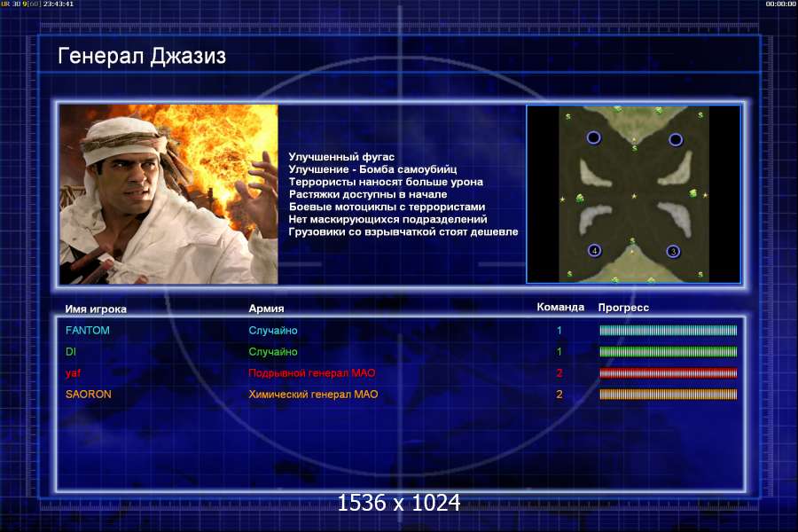Click the 23:43:41 clock in top-left corner
Image resolution: width=798 pixels, height=532 pixels.
[x=58, y=4]
